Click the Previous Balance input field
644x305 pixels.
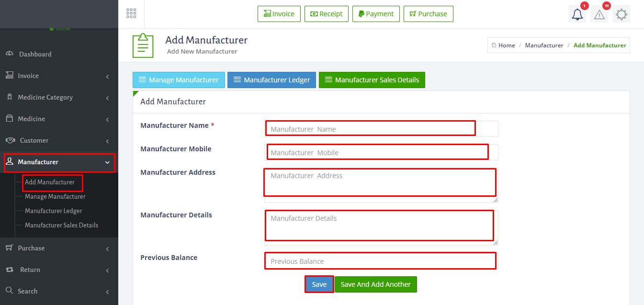382,261
